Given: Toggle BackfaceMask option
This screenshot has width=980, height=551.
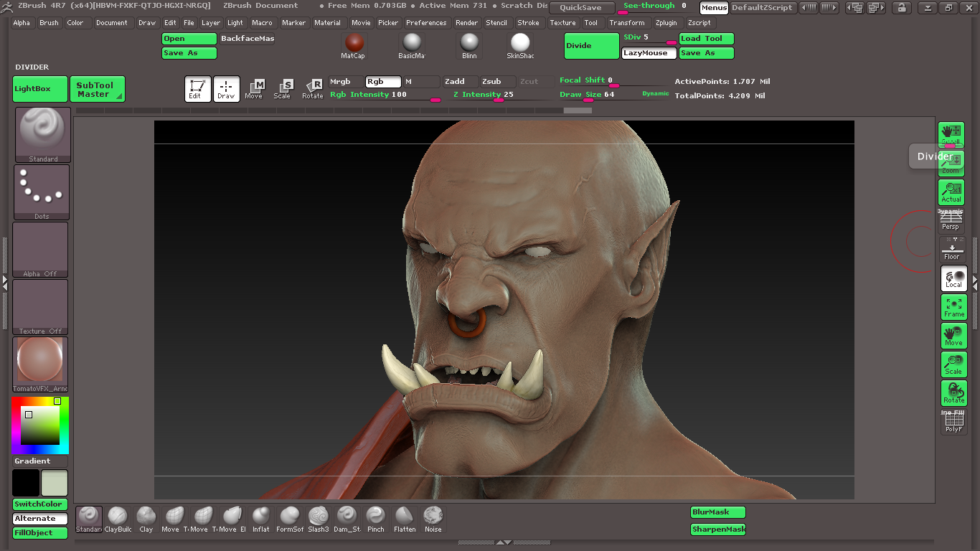Looking at the screenshot, I should pos(247,39).
